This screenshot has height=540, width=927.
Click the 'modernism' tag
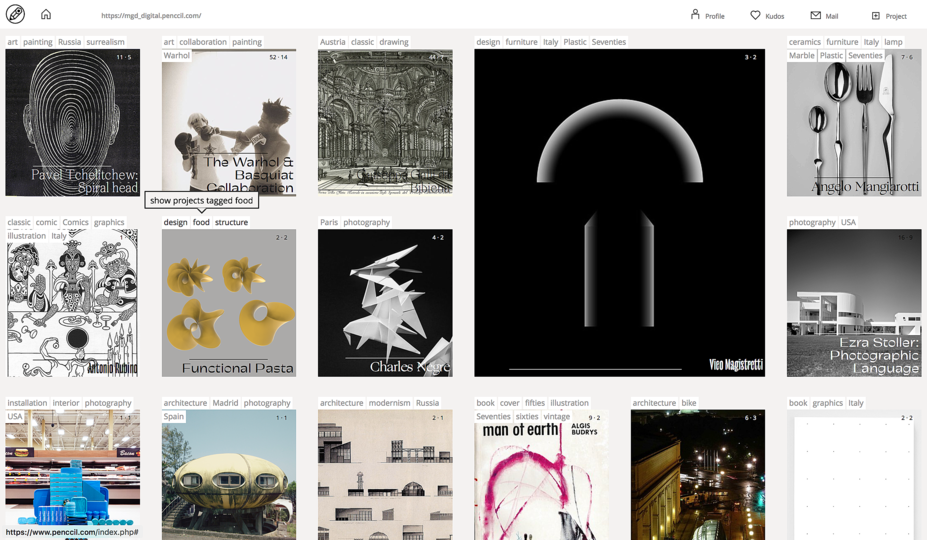tap(389, 403)
